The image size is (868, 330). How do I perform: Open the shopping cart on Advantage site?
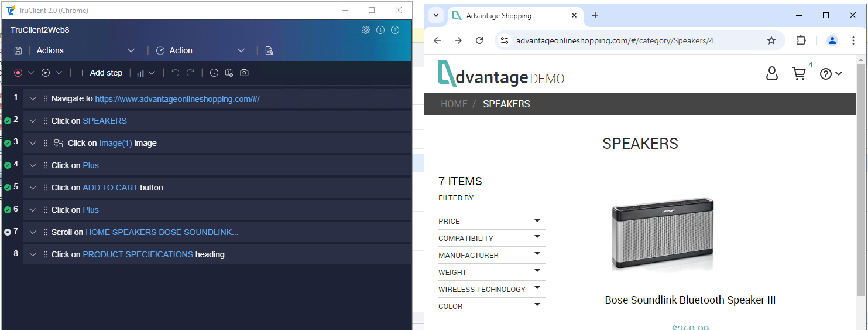click(799, 73)
